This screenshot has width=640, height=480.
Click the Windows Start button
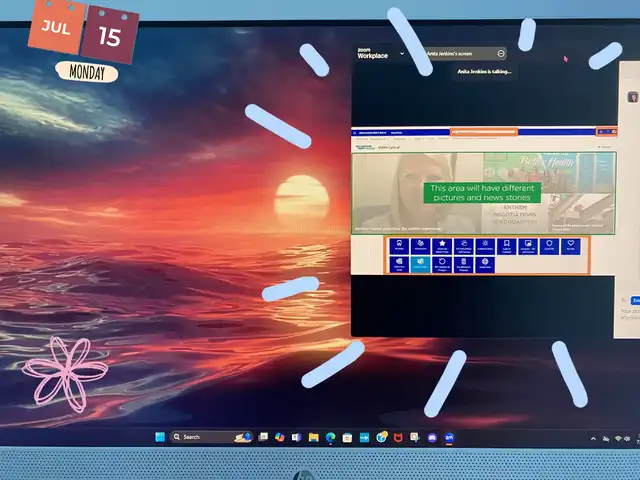157,437
